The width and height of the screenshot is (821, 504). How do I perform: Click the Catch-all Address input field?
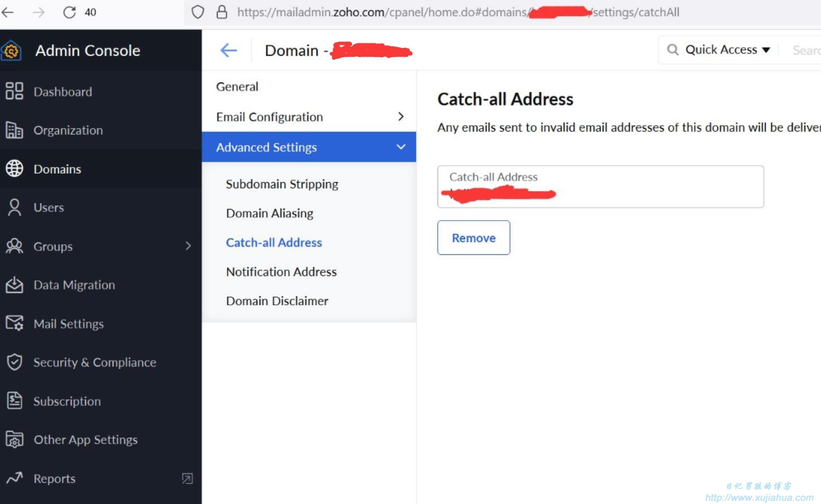tap(601, 186)
